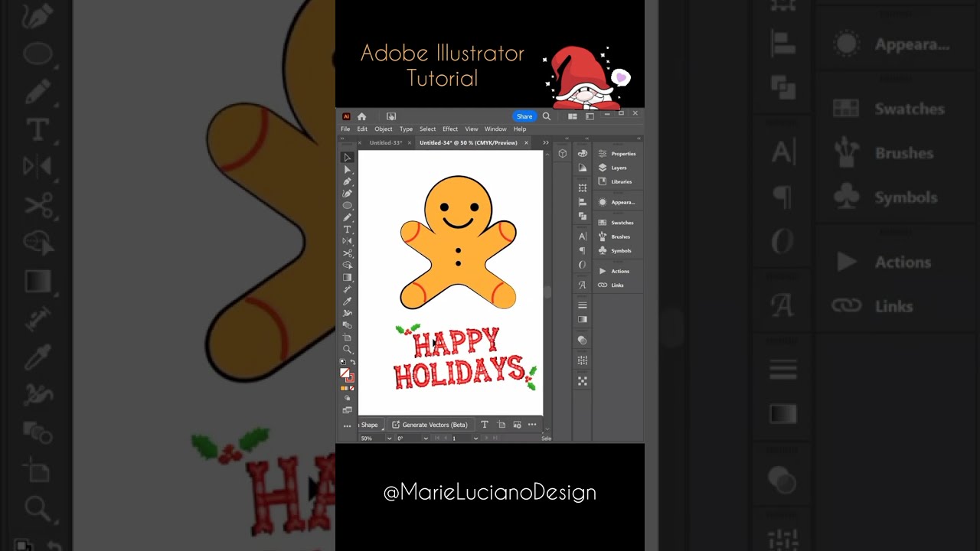
Task: Open the Object menu
Action: 383,129
